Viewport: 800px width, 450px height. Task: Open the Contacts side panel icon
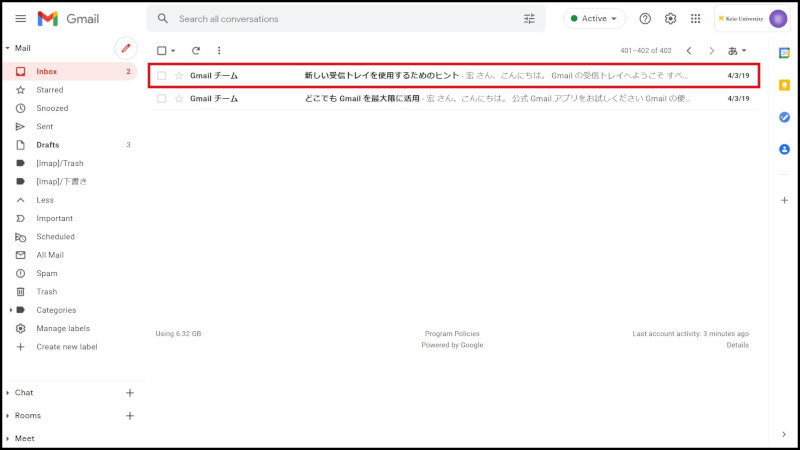click(784, 149)
